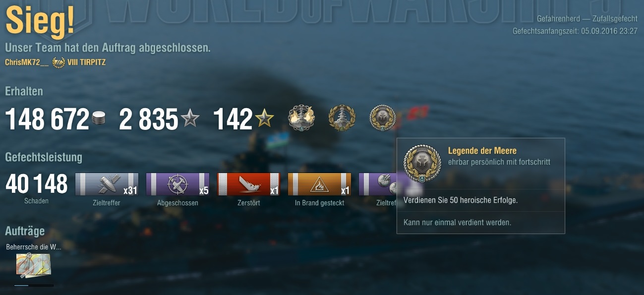Click the division emblem beside the player name
Image resolution: width=644 pixels, height=295 pixels.
58,62
